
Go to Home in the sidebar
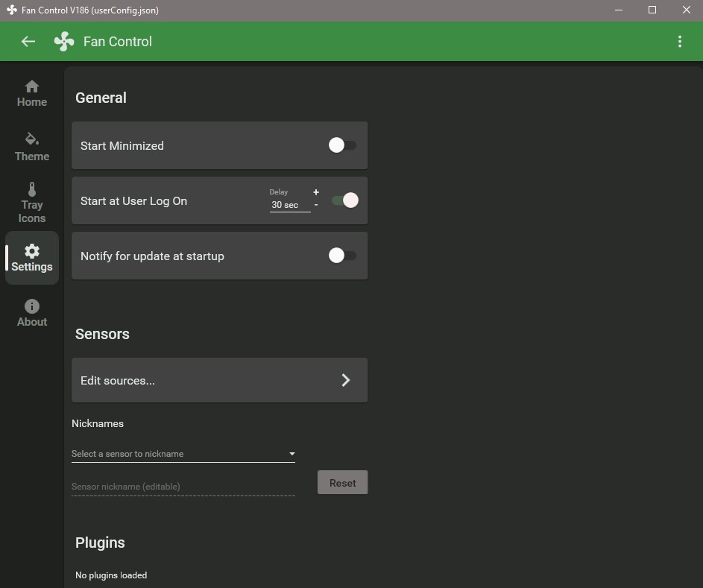tap(32, 94)
